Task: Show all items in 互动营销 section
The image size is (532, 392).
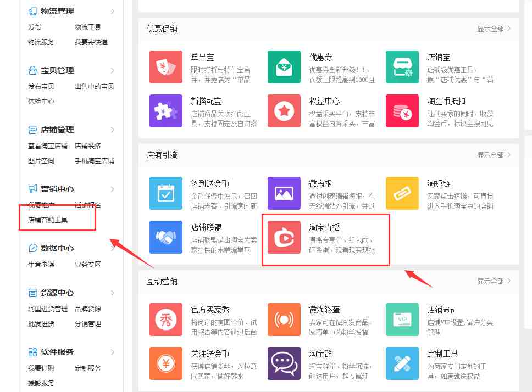Action: click(494, 282)
